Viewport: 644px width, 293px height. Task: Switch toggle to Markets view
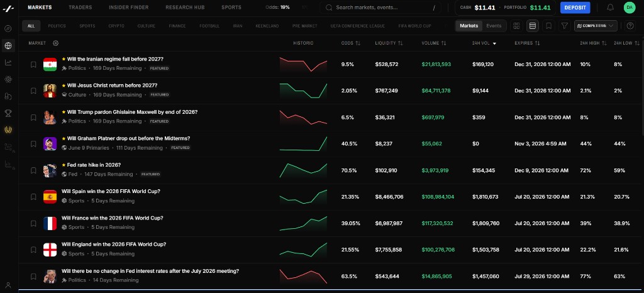pyautogui.click(x=469, y=26)
